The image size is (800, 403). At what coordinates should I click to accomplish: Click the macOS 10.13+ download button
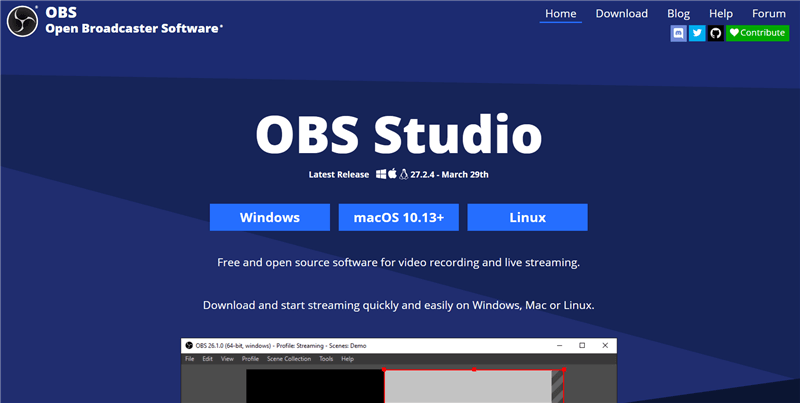click(398, 217)
